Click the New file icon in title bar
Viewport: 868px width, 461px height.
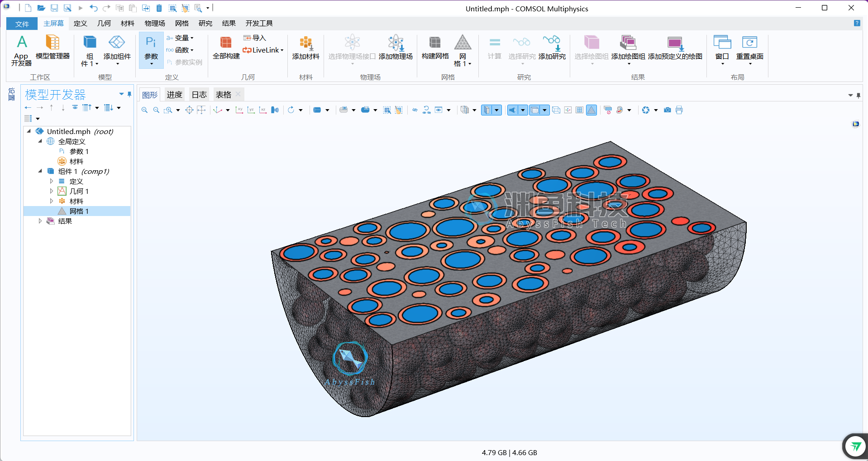click(28, 8)
